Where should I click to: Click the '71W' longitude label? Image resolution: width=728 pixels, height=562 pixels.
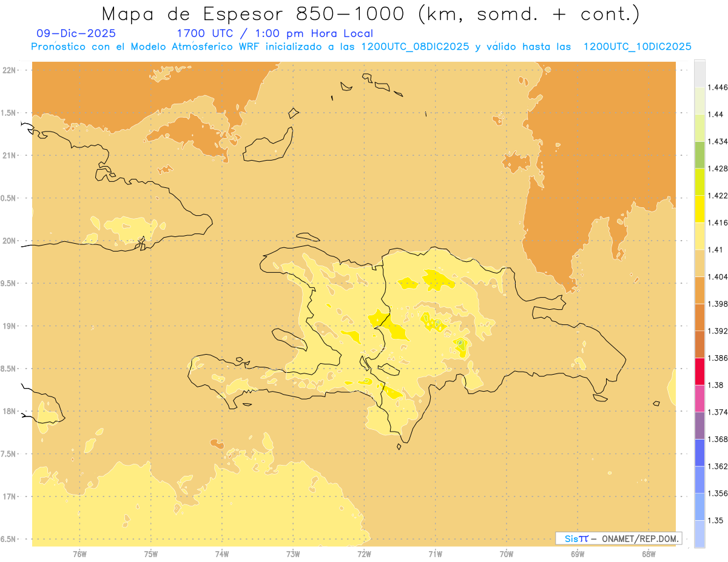click(435, 554)
